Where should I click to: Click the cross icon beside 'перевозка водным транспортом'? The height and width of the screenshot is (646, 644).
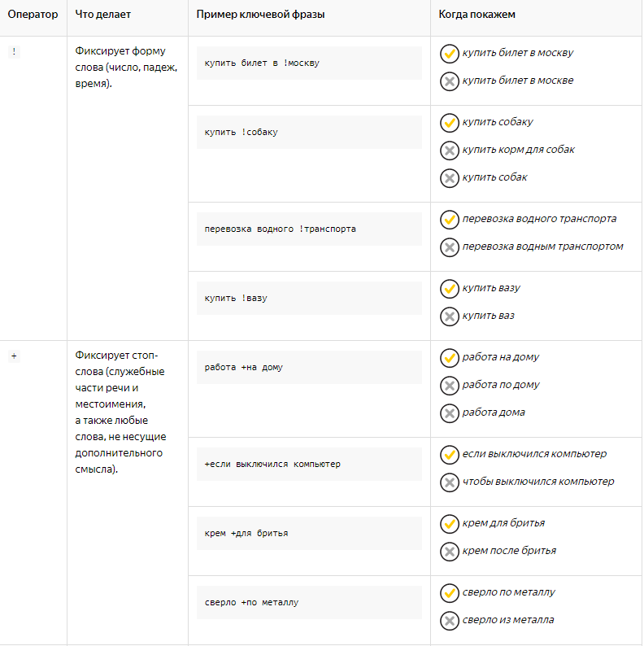pos(449,247)
